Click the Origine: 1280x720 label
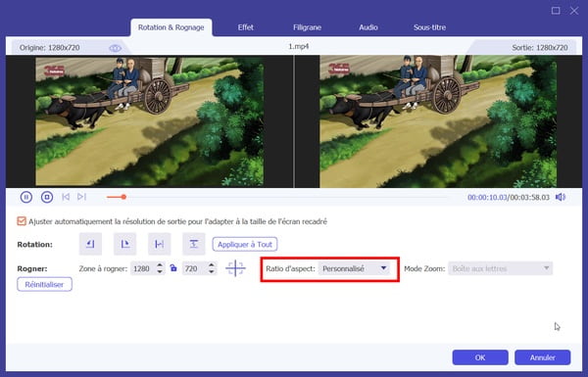Image resolution: width=588 pixels, height=377 pixels. [50, 48]
